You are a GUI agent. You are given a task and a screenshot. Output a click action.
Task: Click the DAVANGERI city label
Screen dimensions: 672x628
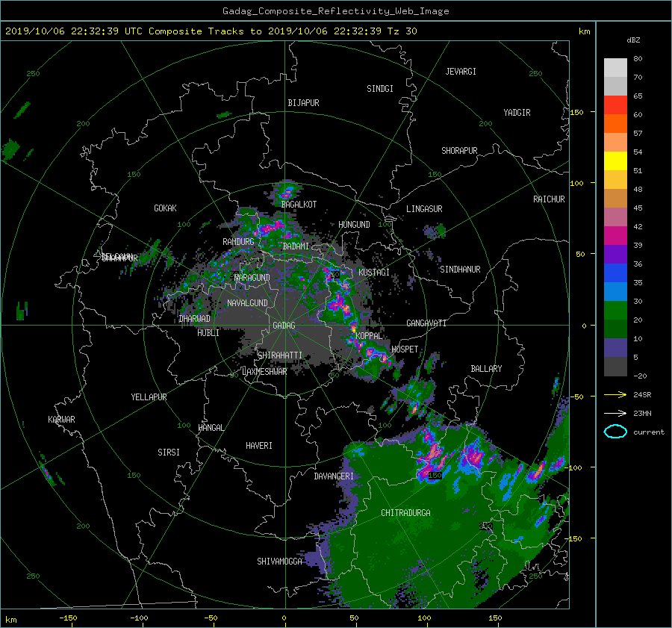(x=334, y=476)
